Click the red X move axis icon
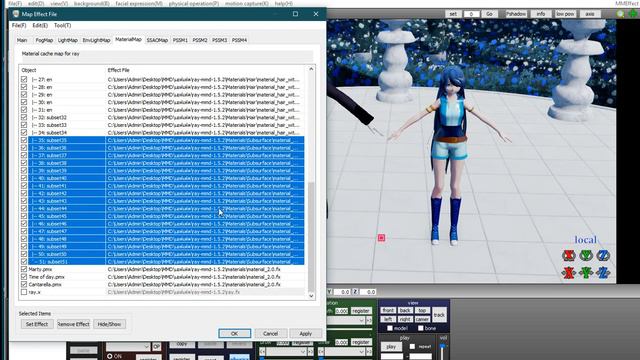This screenshot has width=640, height=360. 569,272
